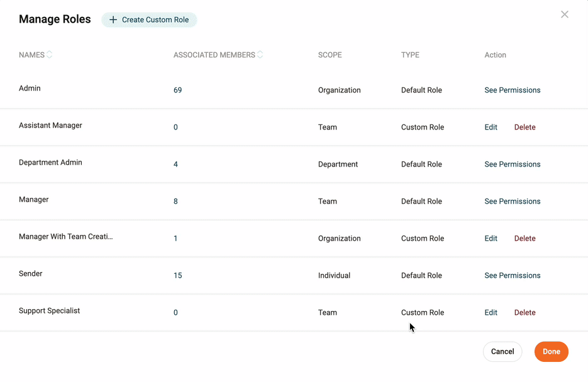The image size is (588, 382).
Task: Open Department Admin's 4 associated members
Action: coord(175,165)
